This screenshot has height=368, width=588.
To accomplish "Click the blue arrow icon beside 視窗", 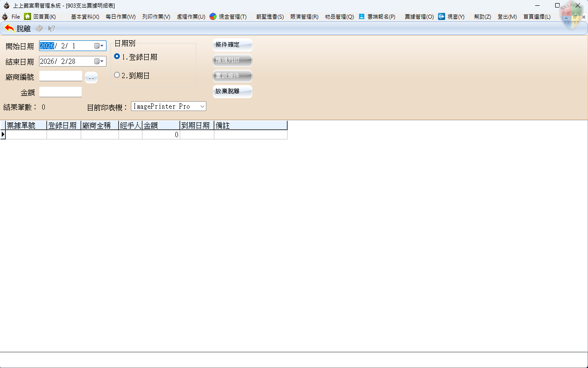I will point(442,16).
